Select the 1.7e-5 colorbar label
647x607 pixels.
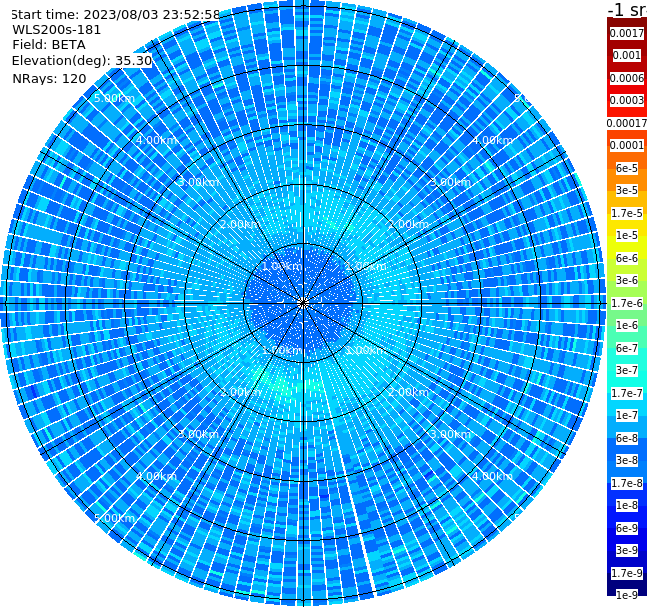pyautogui.click(x=627, y=213)
